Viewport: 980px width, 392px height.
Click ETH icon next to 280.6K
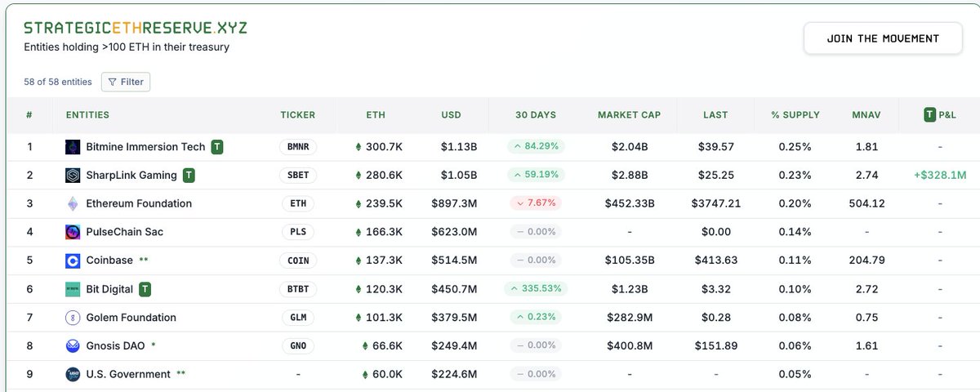click(x=358, y=176)
